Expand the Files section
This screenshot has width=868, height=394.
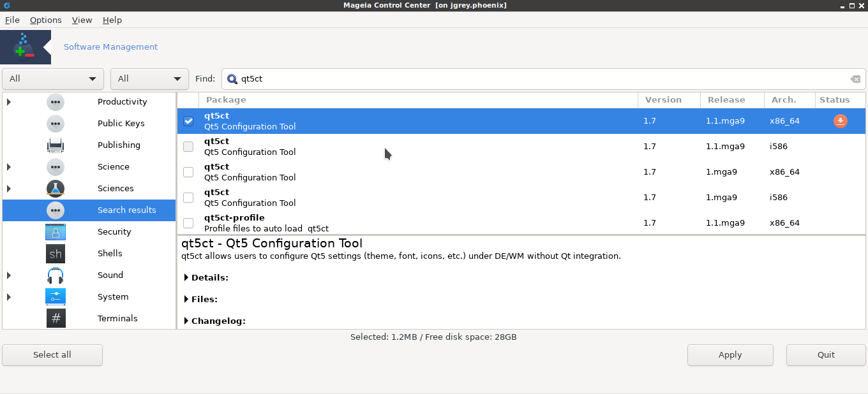[x=186, y=300]
